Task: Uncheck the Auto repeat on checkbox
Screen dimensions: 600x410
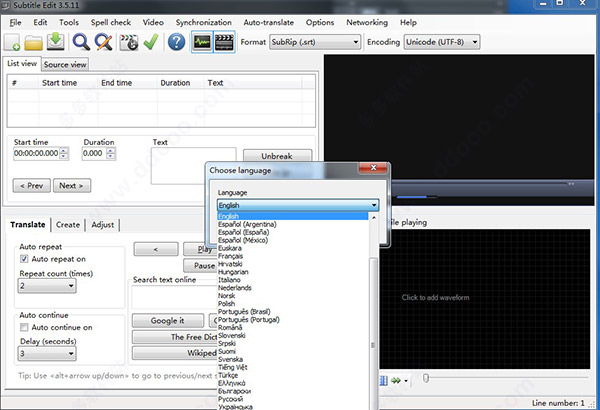Action: [x=25, y=259]
